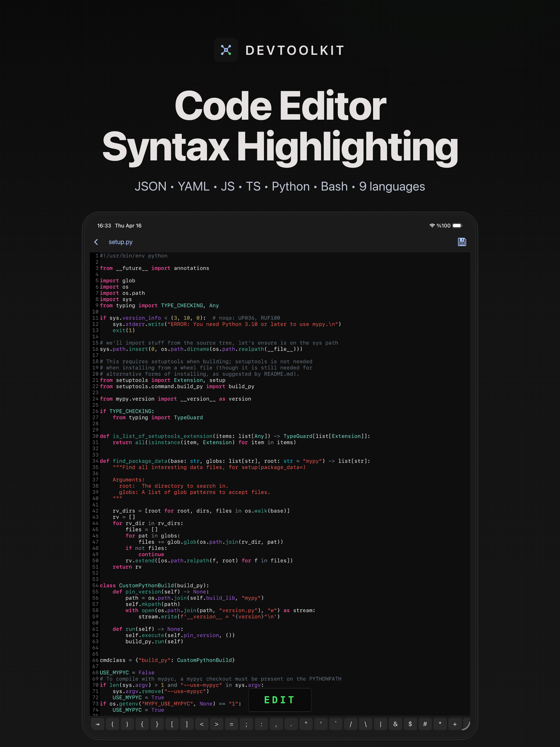
Task: Insert a forward slash
Action: [350, 724]
